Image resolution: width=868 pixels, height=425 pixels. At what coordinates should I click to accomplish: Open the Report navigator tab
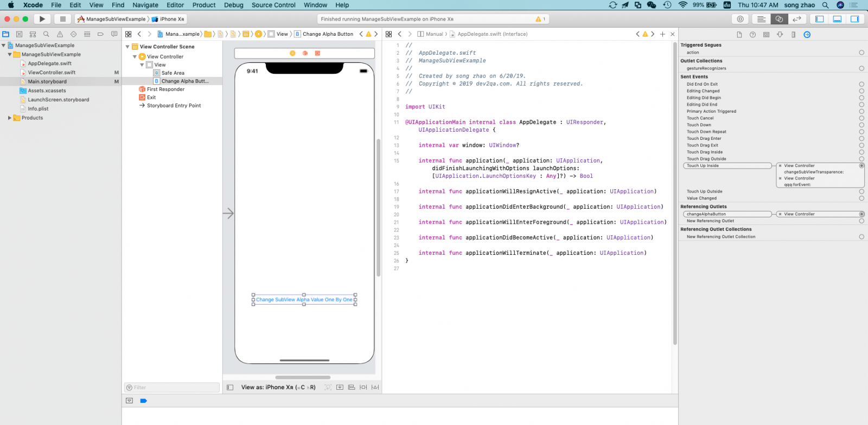(x=114, y=34)
